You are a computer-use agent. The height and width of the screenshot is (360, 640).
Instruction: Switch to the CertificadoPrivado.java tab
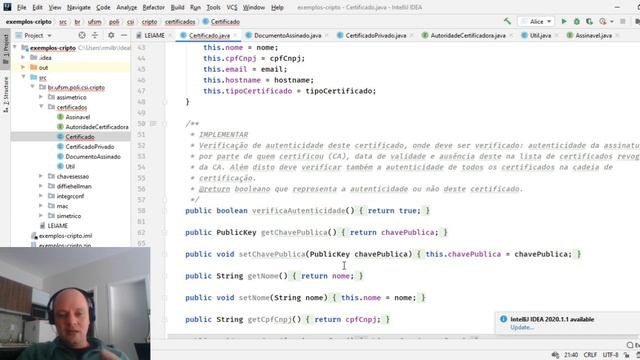(376, 36)
